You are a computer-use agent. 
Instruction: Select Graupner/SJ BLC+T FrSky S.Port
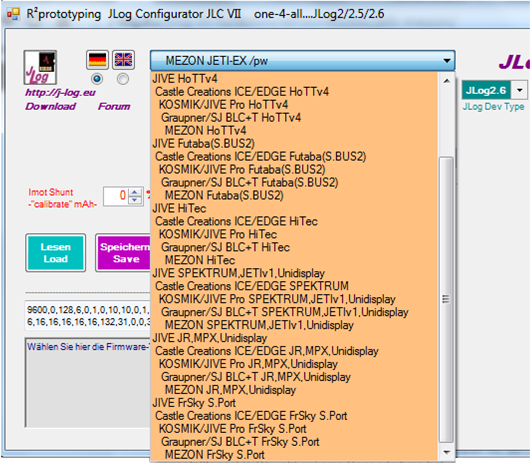click(294, 441)
